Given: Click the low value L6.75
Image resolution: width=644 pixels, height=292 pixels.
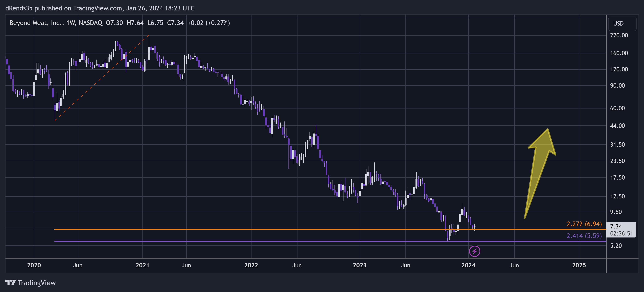Looking at the screenshot, I should (x=155, y=23).
